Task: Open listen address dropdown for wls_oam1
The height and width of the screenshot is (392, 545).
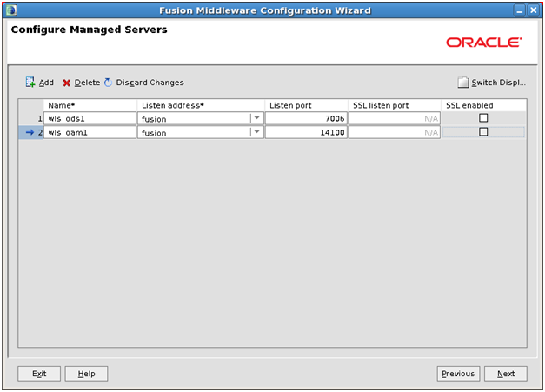Action: pyautogui.click(x=256, y=132)
